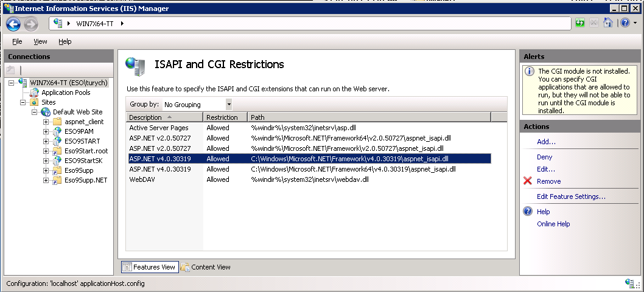Click the Stop toolbar icon
This screenshot has width=644, height=292.
[594, 23]
